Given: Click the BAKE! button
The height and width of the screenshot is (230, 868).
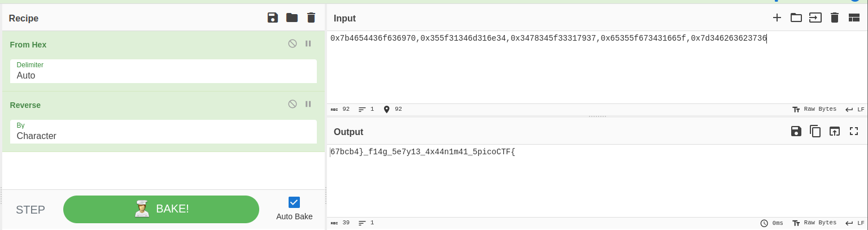Looking at the screenshot, I should coord(161,209).
